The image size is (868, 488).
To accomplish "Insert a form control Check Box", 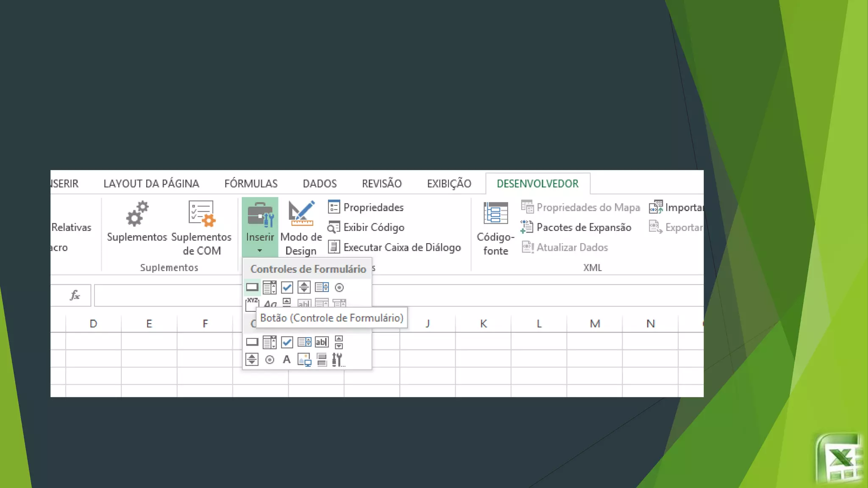I will 287,287.
